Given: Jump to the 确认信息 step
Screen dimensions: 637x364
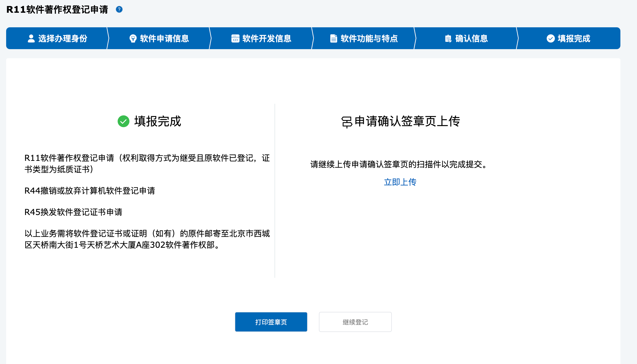Looking at the screenshot, I should tap(472, 38).
